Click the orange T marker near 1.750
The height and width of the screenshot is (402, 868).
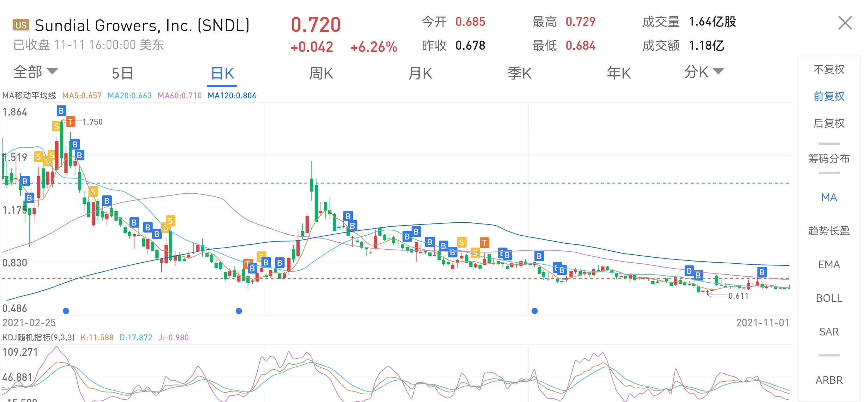click(x=70, y=122)
